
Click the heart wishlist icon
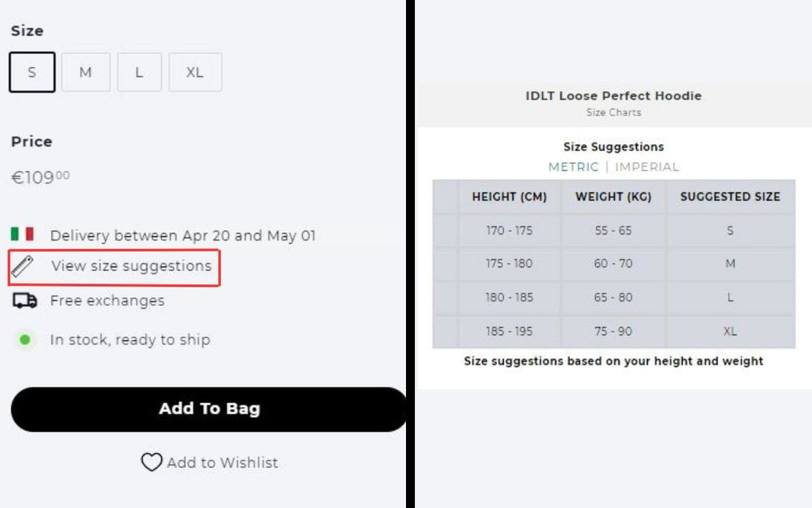(151, 462)
